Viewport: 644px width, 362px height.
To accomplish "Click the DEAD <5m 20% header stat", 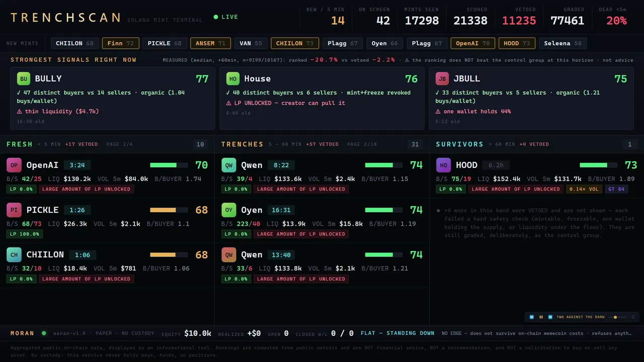I will click(612, 17).
